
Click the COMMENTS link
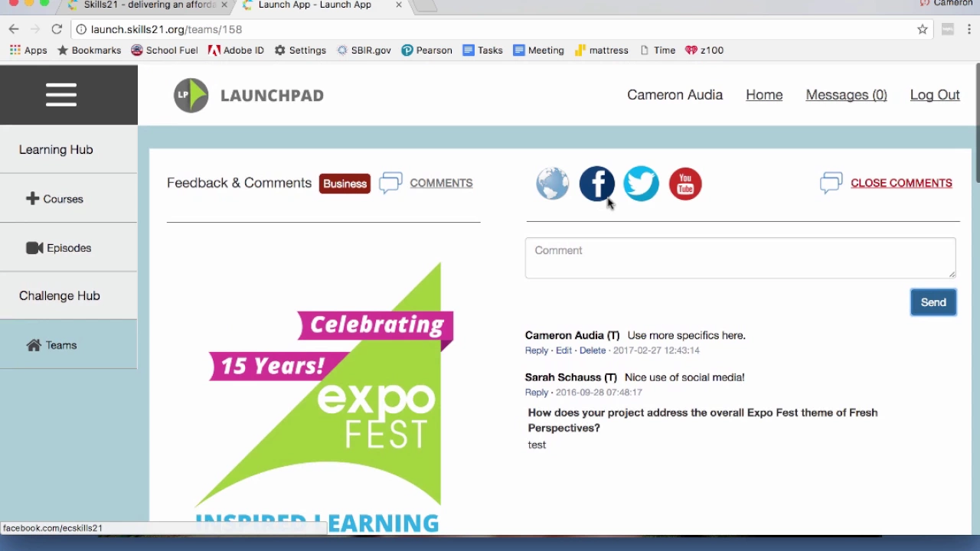point(441,183)
